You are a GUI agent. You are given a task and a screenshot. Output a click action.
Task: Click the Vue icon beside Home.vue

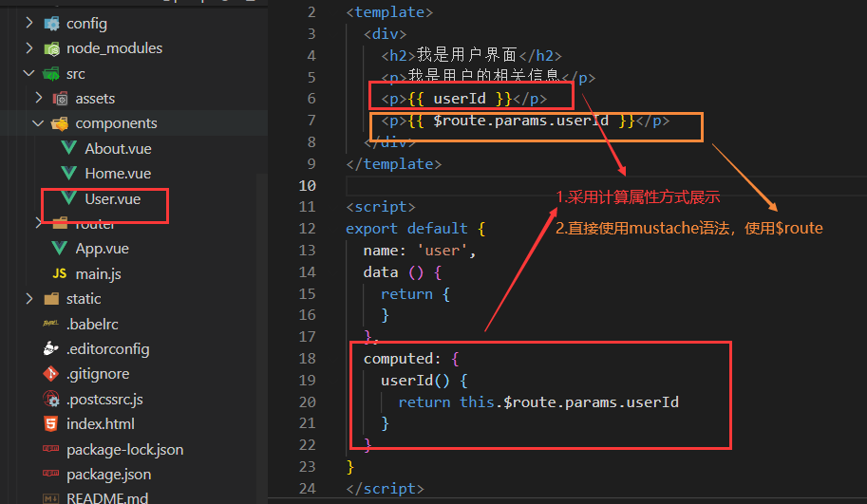pyautogui.click(x=69, y=173)
